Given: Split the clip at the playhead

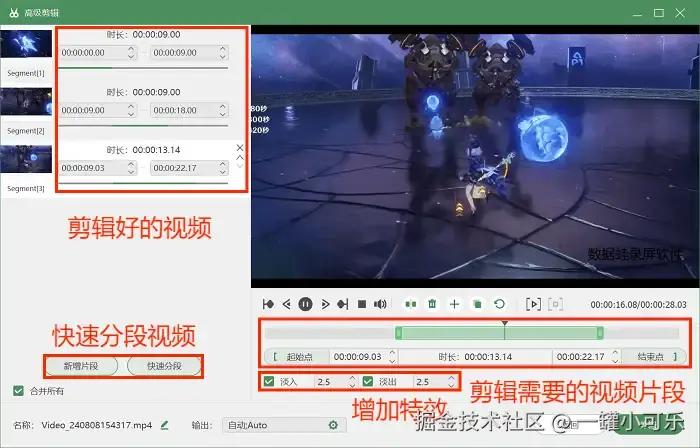Looking at the screenshot, I should tap(411, 304).
